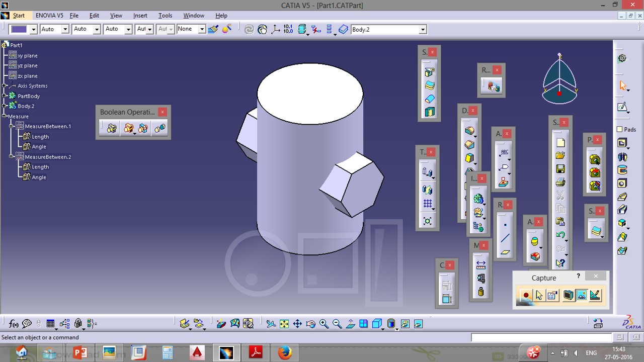Select Angle under MeasureBetween.2
The height and width of the screenshot is (362, 644).
[x=39, y=177]
